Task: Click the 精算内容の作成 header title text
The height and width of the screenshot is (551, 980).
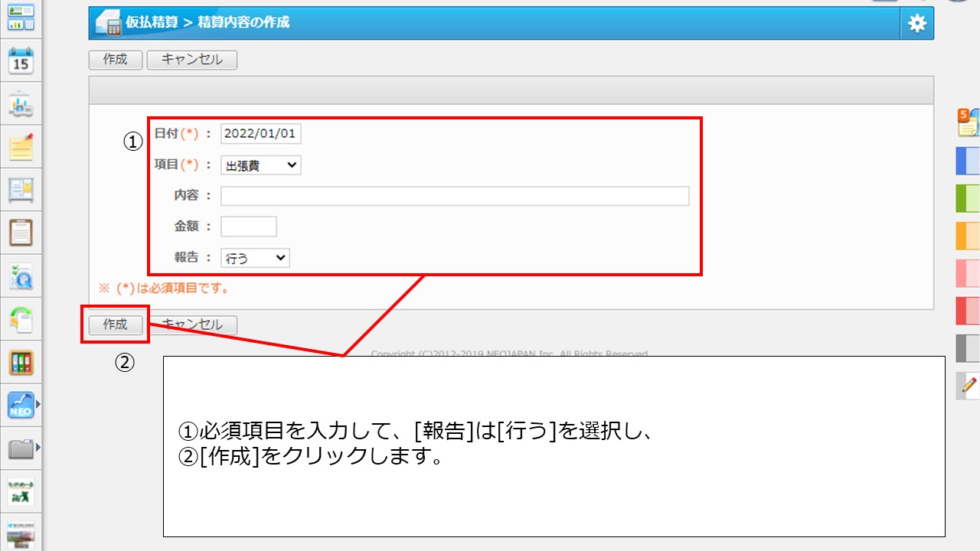Action: tap(243, 23)
